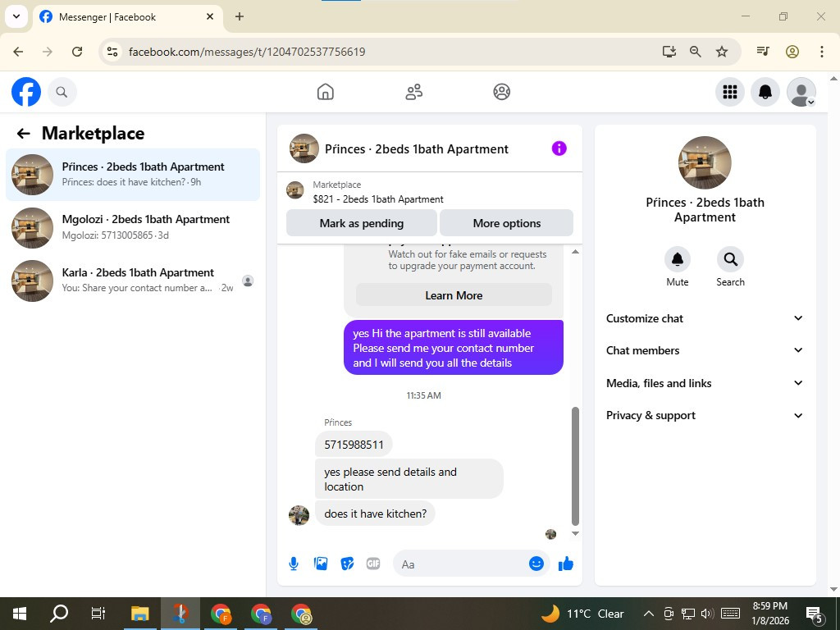Expand the Customize chat section
The height and width of the screenshot is (630, 840).
(x=705, y=318)
